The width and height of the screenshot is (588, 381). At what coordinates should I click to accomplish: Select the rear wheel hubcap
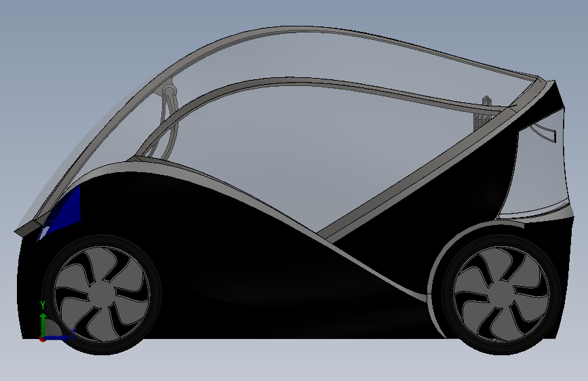(502, 294)
